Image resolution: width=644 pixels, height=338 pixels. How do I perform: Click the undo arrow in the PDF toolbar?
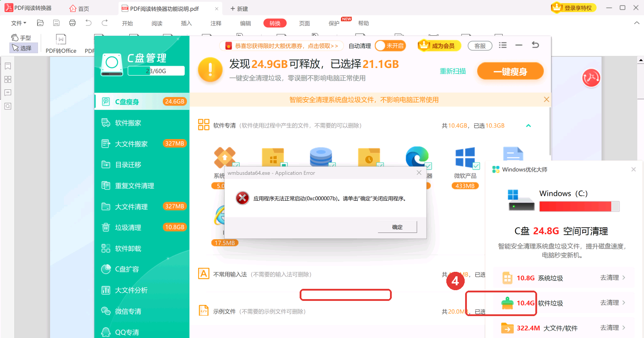click(x=89, y=23)
